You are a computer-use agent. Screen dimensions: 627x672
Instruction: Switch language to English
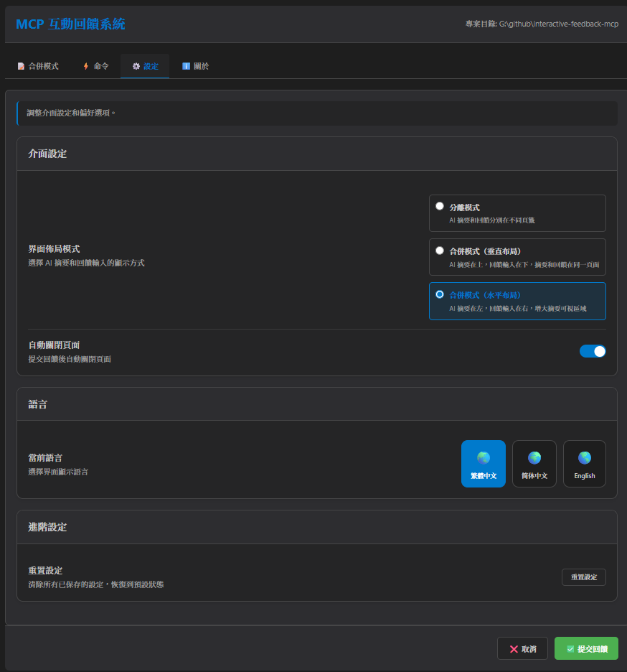pyautogui.click(x=584, y=464)
